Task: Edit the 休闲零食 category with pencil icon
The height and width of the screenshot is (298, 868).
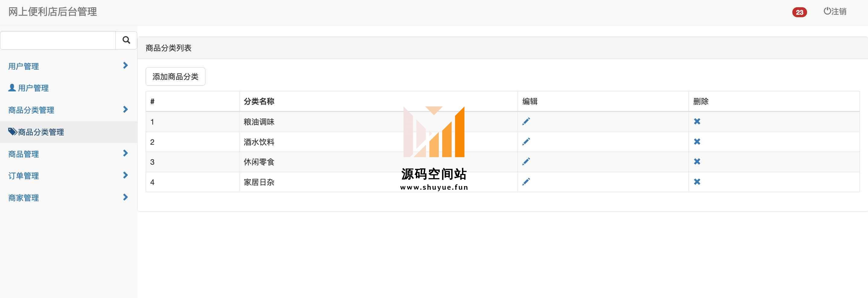Action: click(x=526, y=161)
